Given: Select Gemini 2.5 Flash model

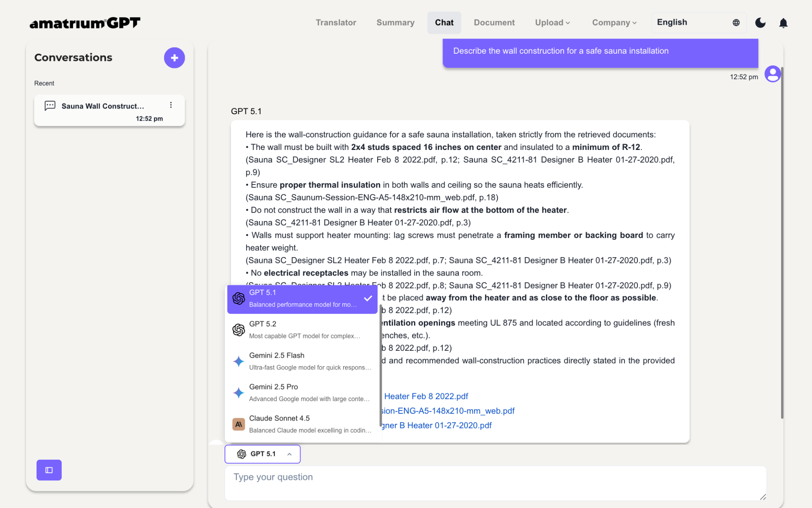Looking at the screenshot, I should click(303, 360).
